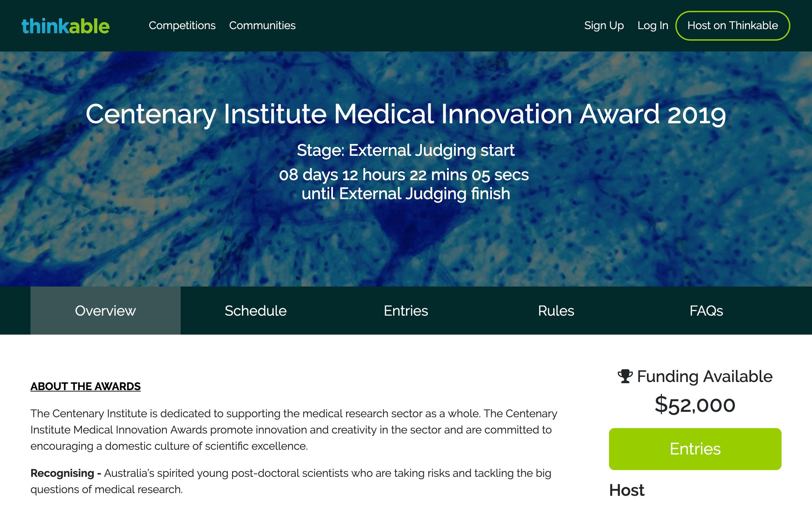Open the FAQs tab
The width and height of the screenshot is (812, 508).
[x=706, y=311]
